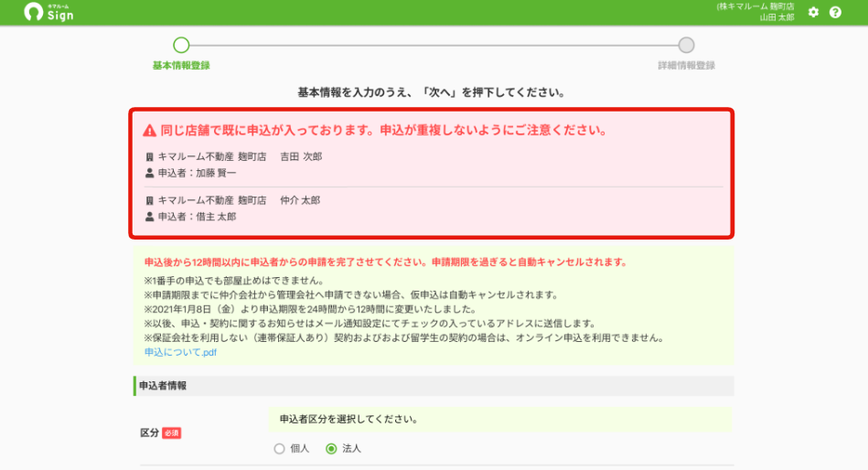The image size is (868, 470).
Task: Open help via the question mark icon
Action: [x=835, y=12]
